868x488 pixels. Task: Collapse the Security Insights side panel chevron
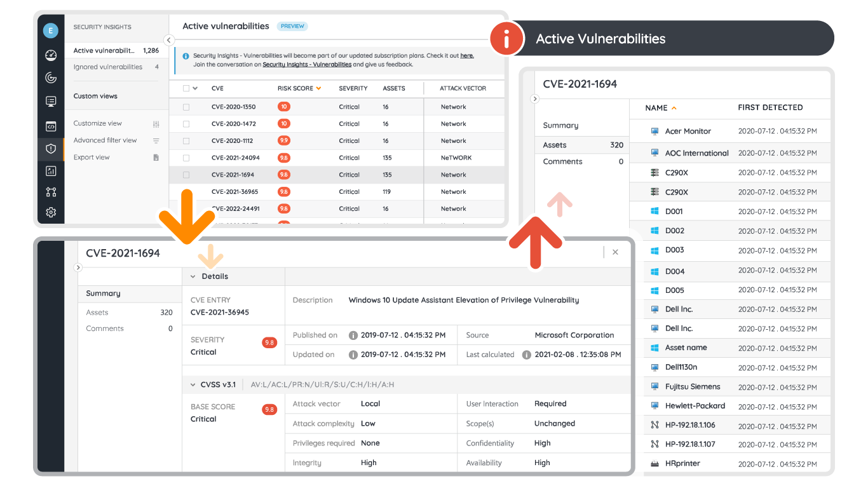click(168, 40)
